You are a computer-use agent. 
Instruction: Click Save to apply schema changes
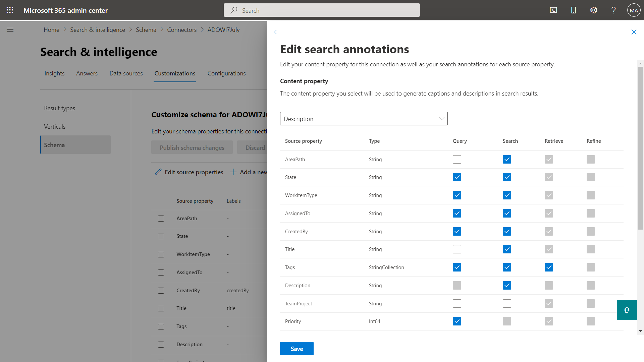coord(297,349)
